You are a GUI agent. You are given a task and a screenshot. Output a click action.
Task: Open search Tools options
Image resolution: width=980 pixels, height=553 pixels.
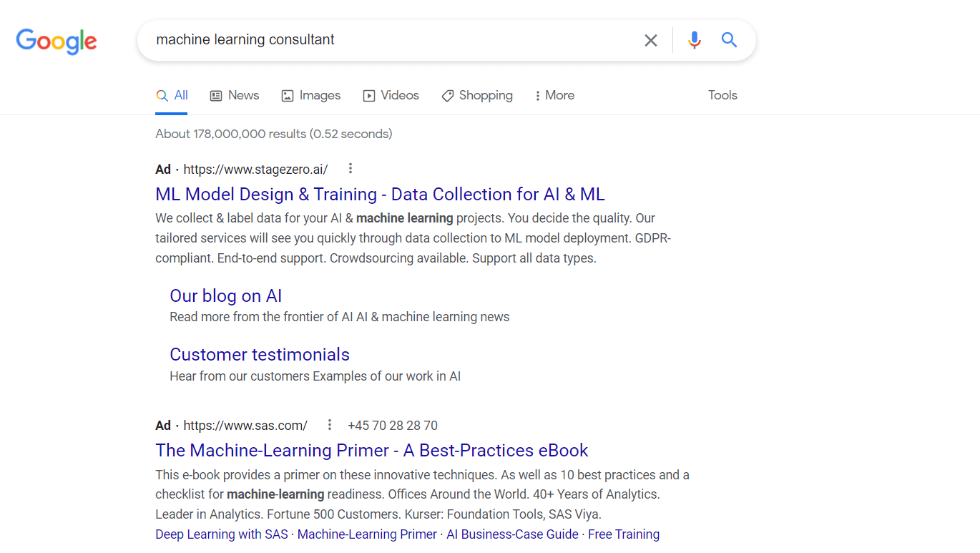[722, 96]
